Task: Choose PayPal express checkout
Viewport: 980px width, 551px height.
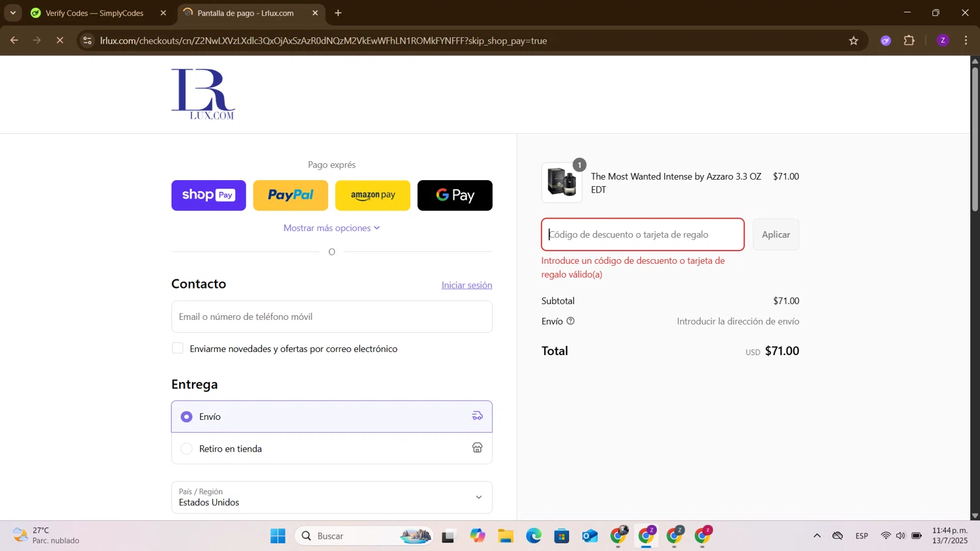Action: pos(291,195)
